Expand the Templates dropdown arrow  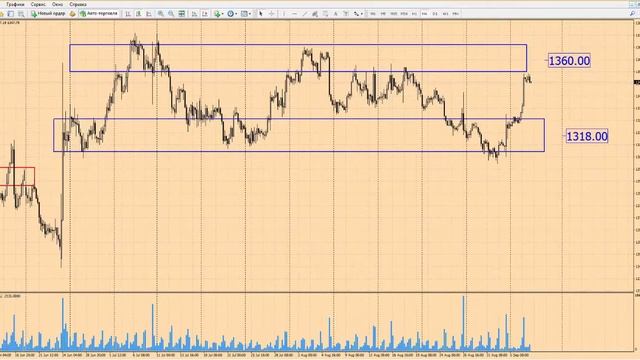pos(250,14)
